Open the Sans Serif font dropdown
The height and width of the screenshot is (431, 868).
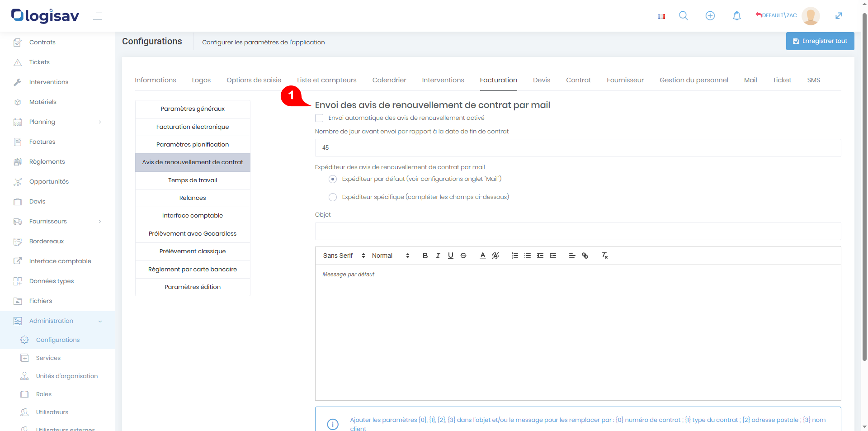click(344, 256)
